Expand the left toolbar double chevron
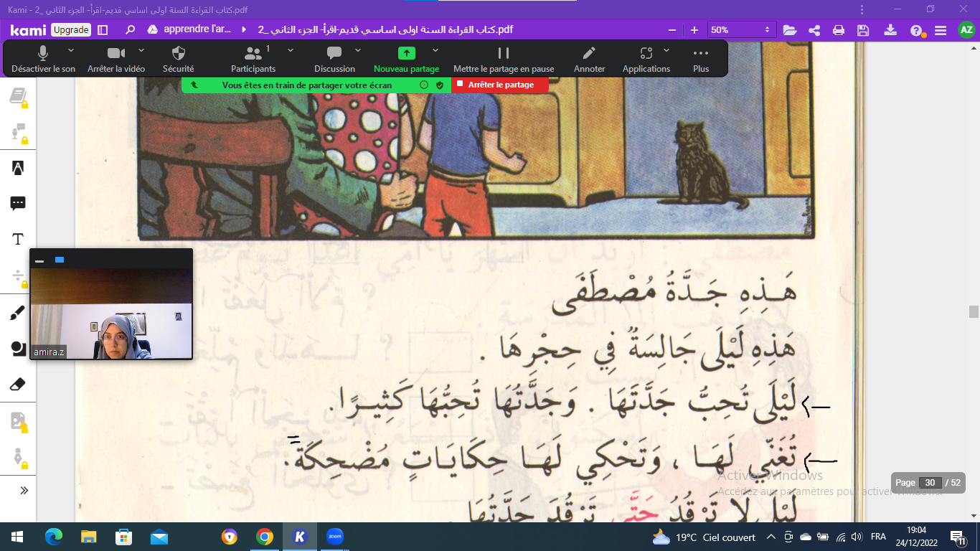 24,491
